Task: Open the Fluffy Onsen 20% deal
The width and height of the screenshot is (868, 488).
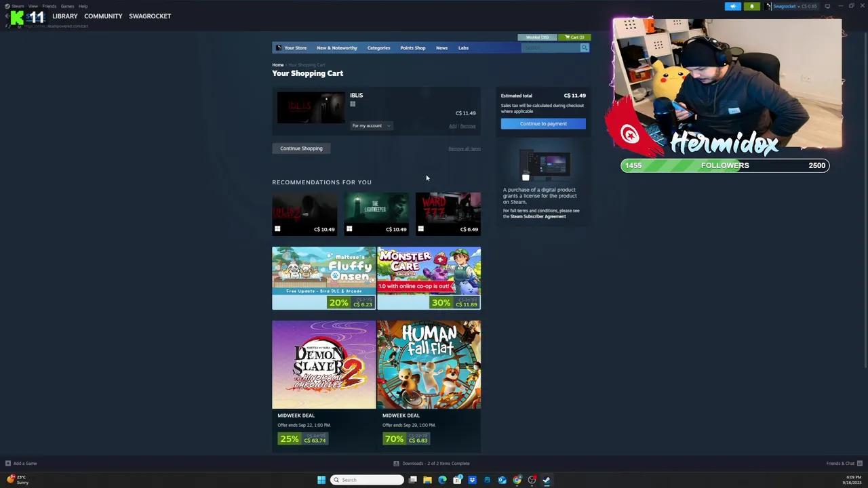Action: click(323, 278)
